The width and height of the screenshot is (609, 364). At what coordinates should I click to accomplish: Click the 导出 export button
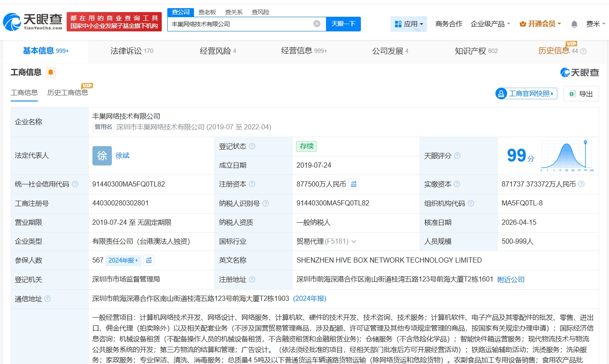click(581, 94)
